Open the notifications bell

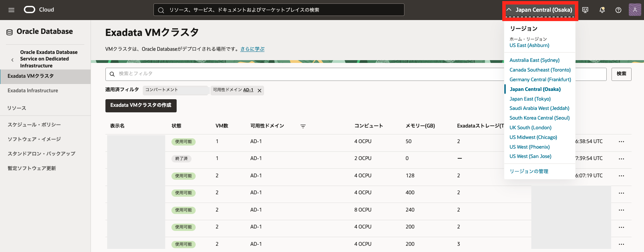(602, 10)
